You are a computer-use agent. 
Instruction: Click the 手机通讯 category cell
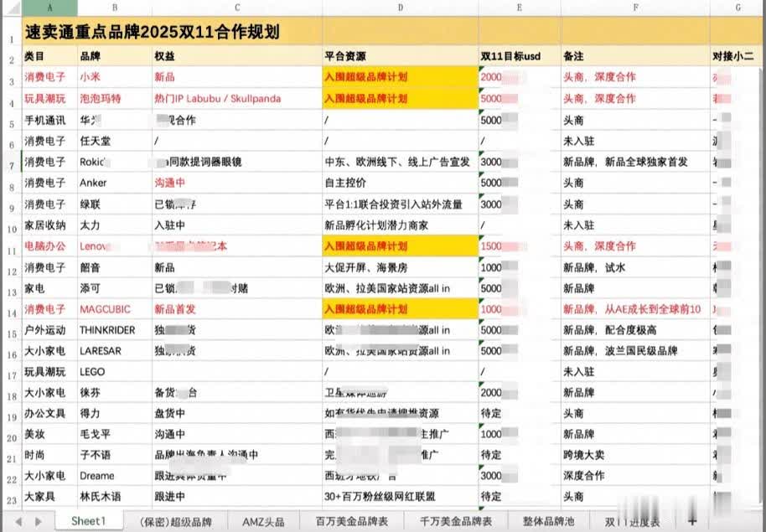[49, 120]
